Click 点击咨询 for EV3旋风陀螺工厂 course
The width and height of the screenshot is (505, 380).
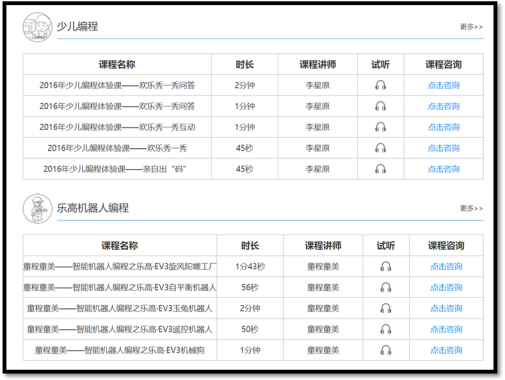446,267
